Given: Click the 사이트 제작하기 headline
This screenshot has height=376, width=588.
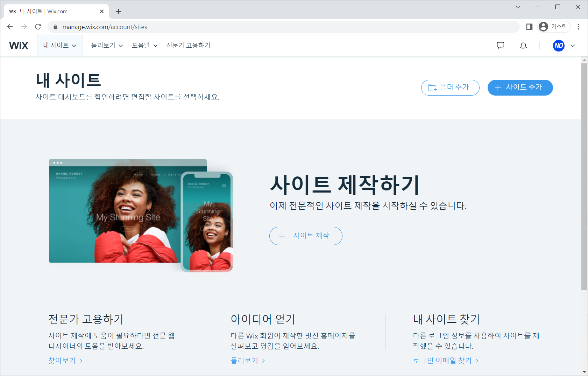Looking at the screenshot, I should 345,185.
